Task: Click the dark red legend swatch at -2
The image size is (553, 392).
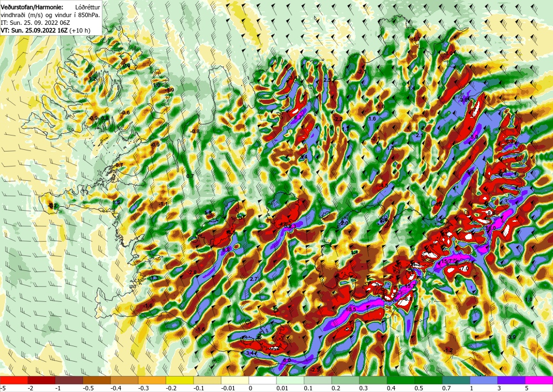Action: (41, 380)
